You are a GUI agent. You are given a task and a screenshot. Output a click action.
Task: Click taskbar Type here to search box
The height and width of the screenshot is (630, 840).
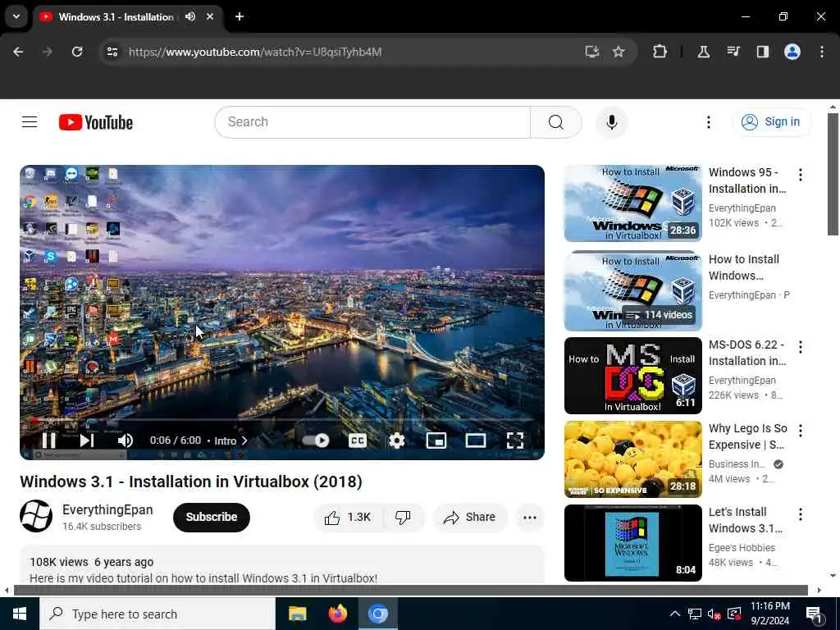157,614
